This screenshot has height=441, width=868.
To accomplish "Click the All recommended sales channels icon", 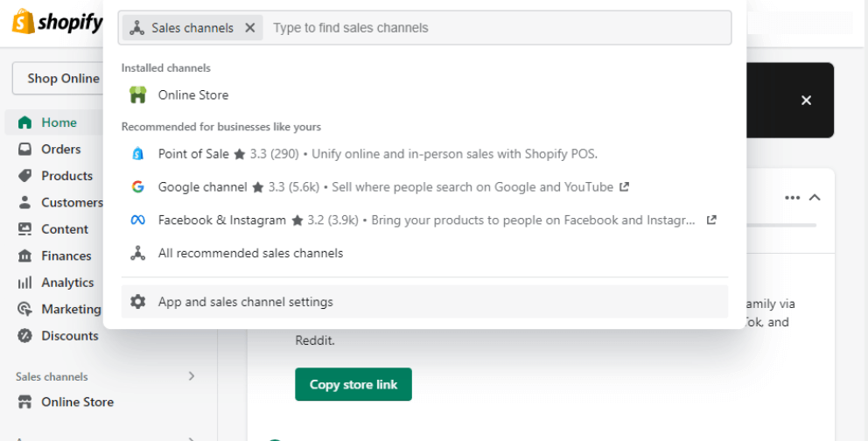I will (138, 254).
